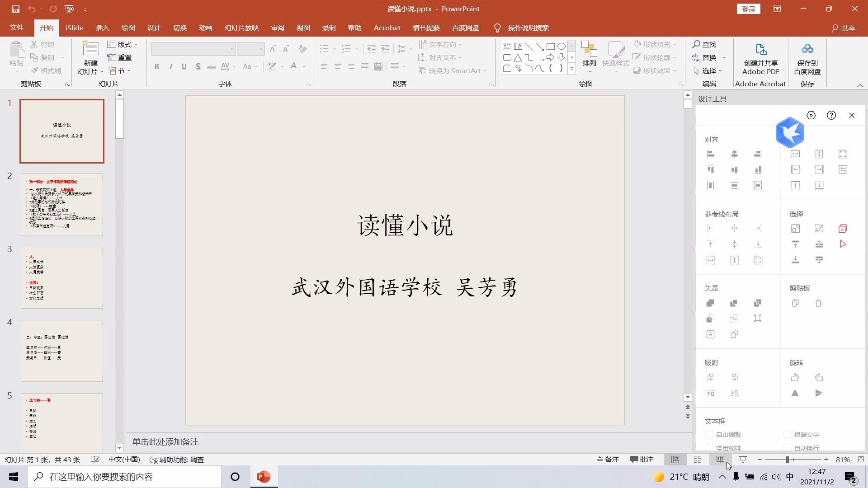Open help in 设计工具 panel
Image resolution: width=868 pixels, height=488 pixels.
coord(831,115)
